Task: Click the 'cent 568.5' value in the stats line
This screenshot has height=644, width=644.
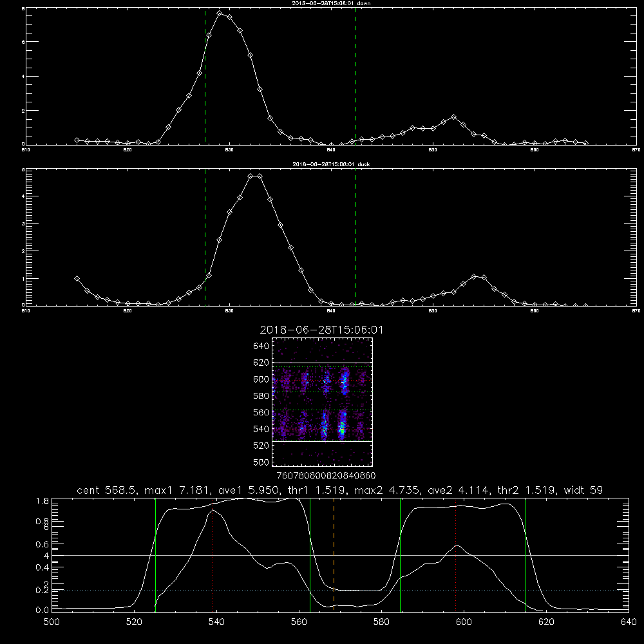Action: (x=107, y=490)
